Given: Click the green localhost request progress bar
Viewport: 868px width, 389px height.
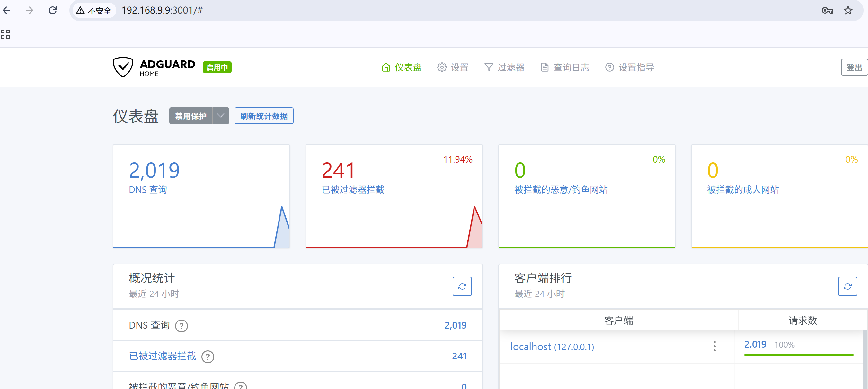Looking at the screenshot, I should click(x=798, y=355).
